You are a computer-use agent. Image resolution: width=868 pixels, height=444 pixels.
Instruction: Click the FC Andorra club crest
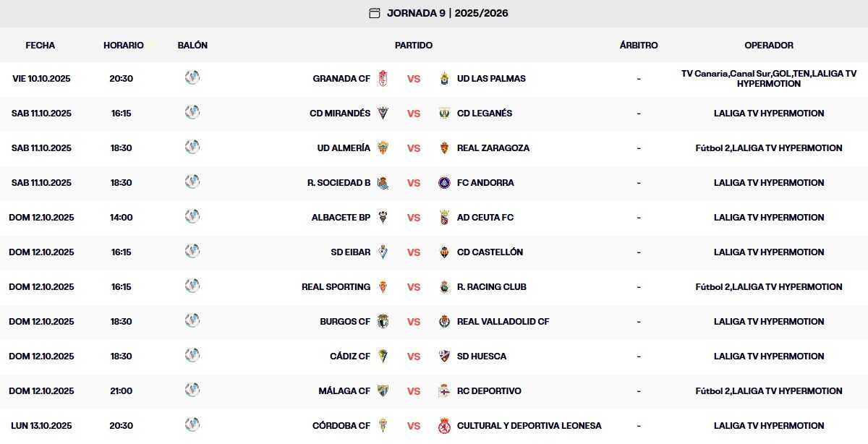(x=444, y=182)
